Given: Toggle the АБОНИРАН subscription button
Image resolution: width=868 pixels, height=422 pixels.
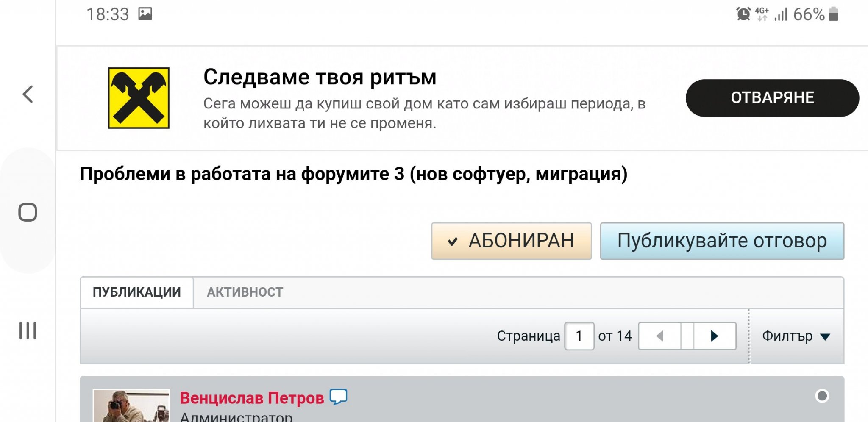Looking at the screenshot, I should (x=511, y=241).
